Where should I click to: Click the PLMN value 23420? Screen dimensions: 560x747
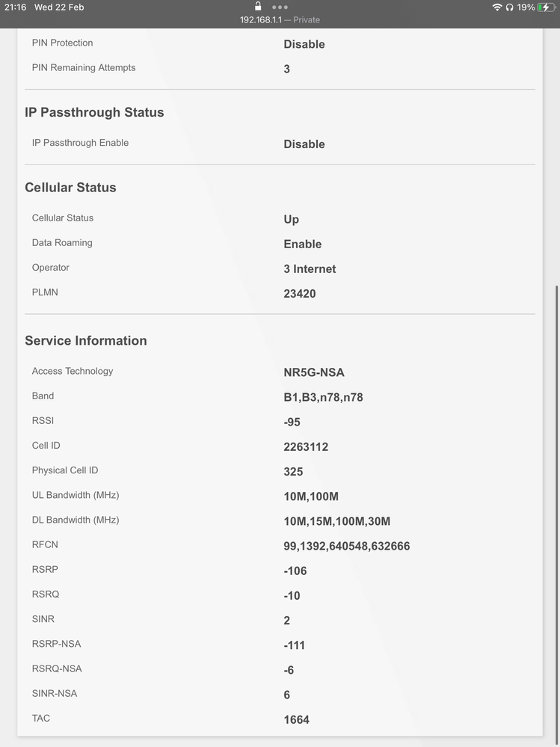(300, 294)
